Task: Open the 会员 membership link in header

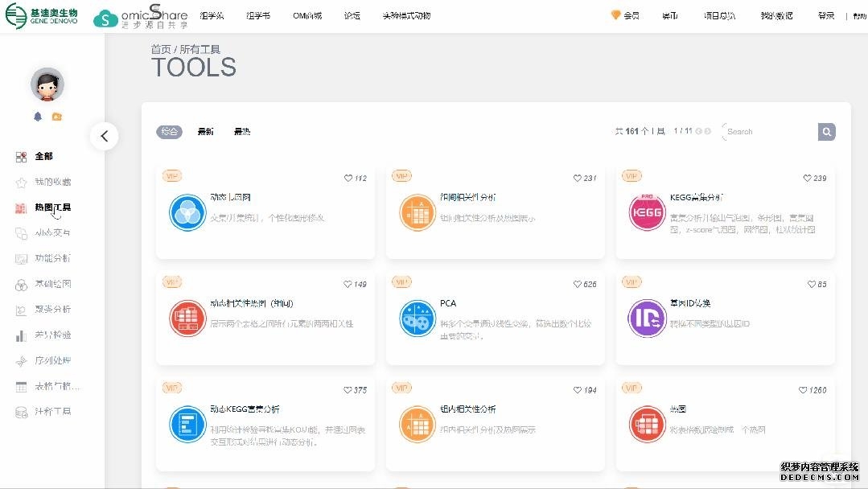Action: point(626,15)
